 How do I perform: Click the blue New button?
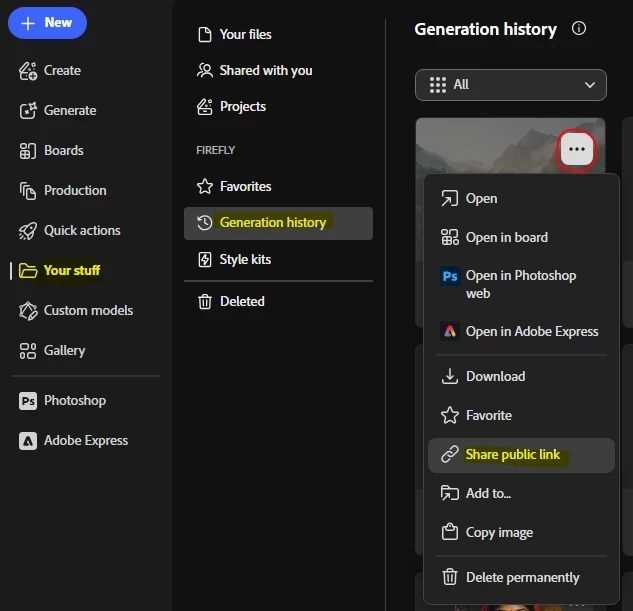coord(47,23)
